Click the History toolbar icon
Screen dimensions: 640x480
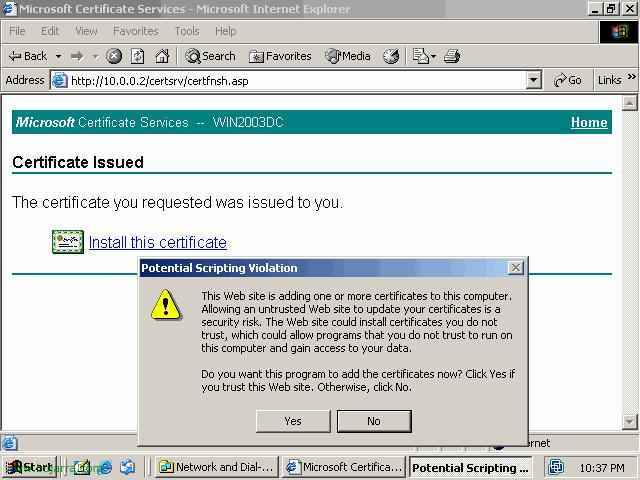pyautogui.click(x=391, y=56)
